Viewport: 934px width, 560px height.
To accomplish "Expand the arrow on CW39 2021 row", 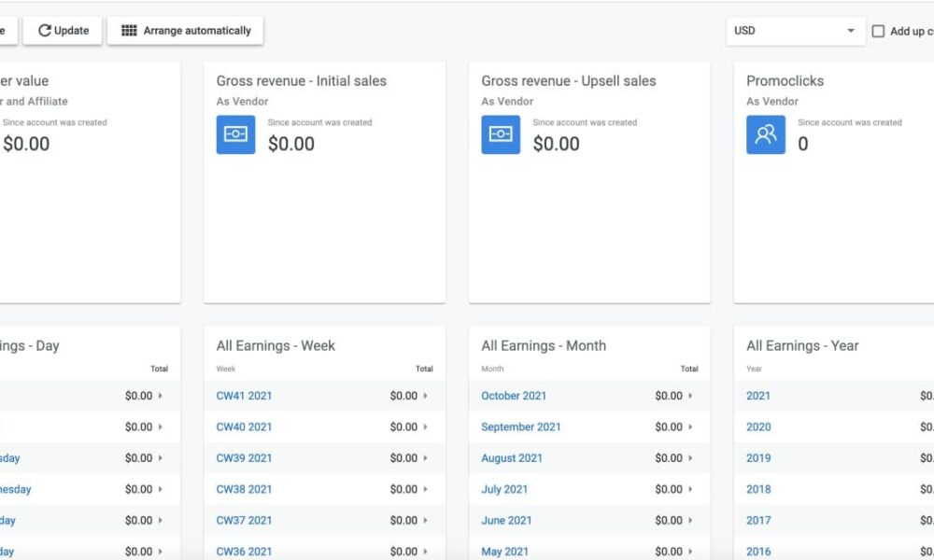I will pos(425,458).
